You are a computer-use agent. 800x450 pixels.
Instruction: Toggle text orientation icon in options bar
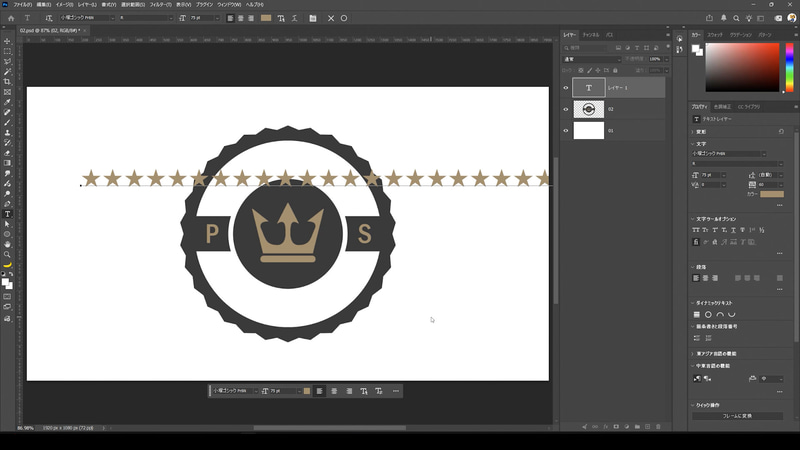tap(48, 18)
